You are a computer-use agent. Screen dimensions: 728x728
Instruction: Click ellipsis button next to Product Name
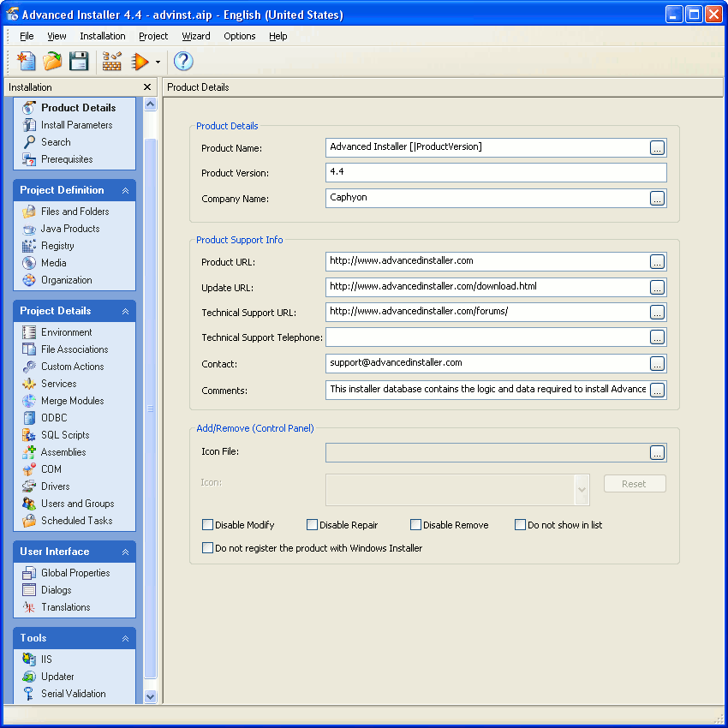657,147
